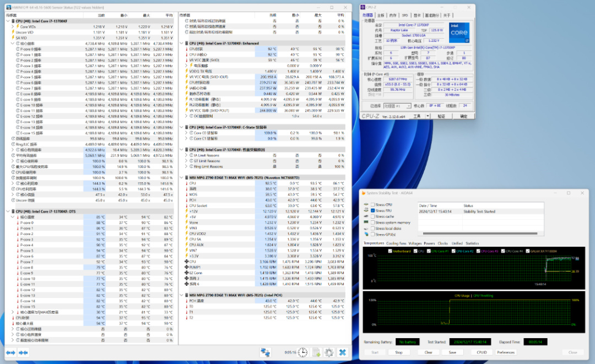Click the expand columns arrows icon in HWiNFO
The image size is (595, 364).
(10, 352)
